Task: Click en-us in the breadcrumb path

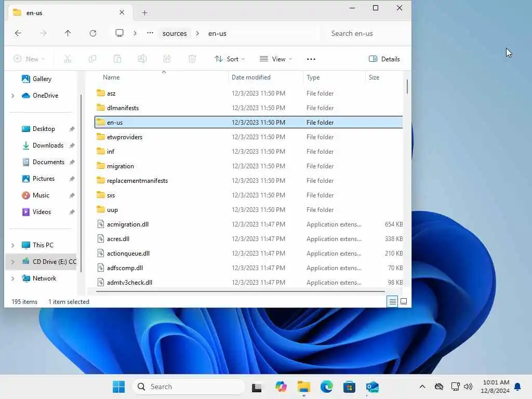Action: (x=217, y=33)
